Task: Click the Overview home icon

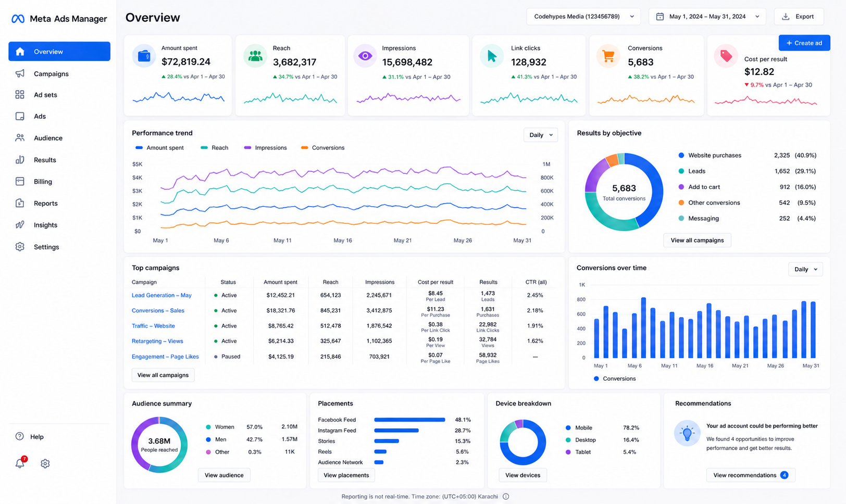Action: click(x=20, y=52)
